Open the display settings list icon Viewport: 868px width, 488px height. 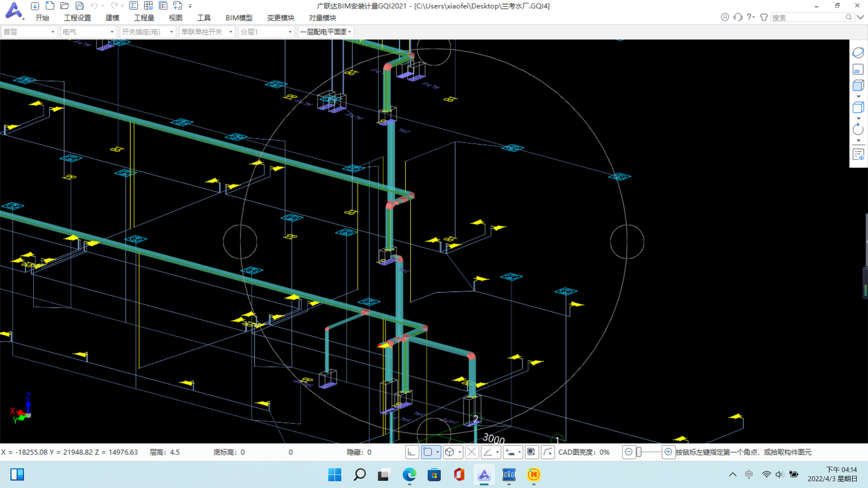pos(858,155)
